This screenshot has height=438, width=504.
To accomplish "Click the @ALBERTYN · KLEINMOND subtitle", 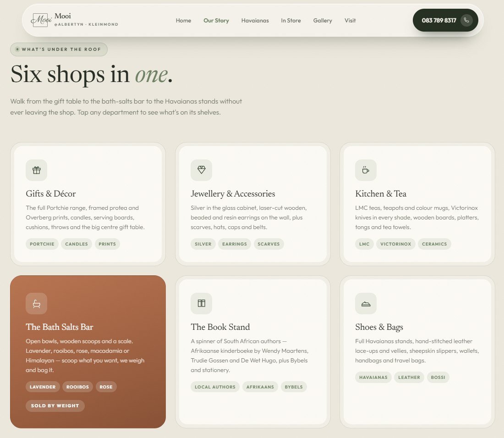I will click(x=86, y=24).
